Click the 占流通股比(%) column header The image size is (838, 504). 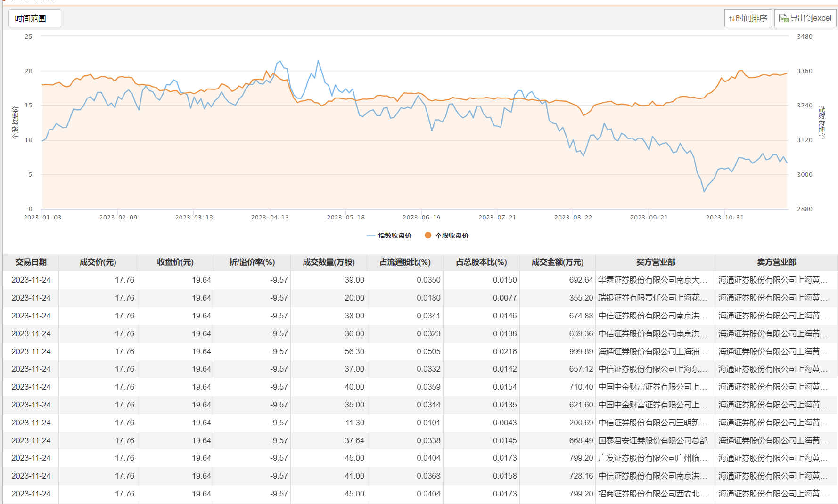coord(405,262)
